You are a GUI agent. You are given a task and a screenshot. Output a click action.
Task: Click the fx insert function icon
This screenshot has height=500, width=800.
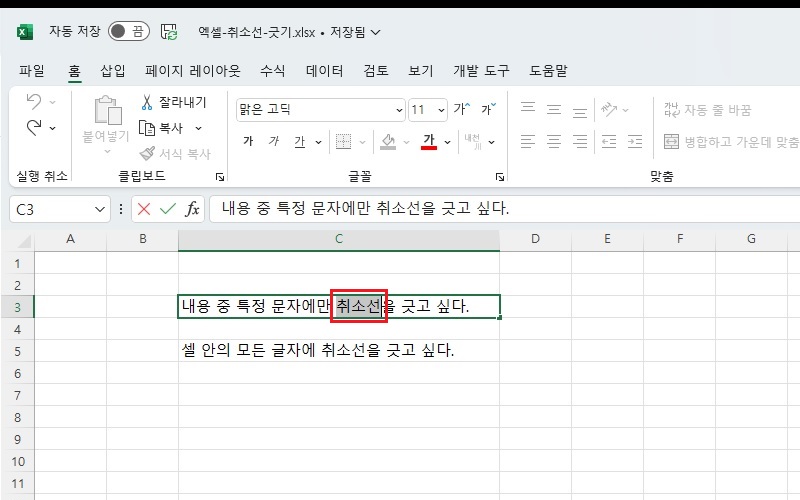coord(192,209)
